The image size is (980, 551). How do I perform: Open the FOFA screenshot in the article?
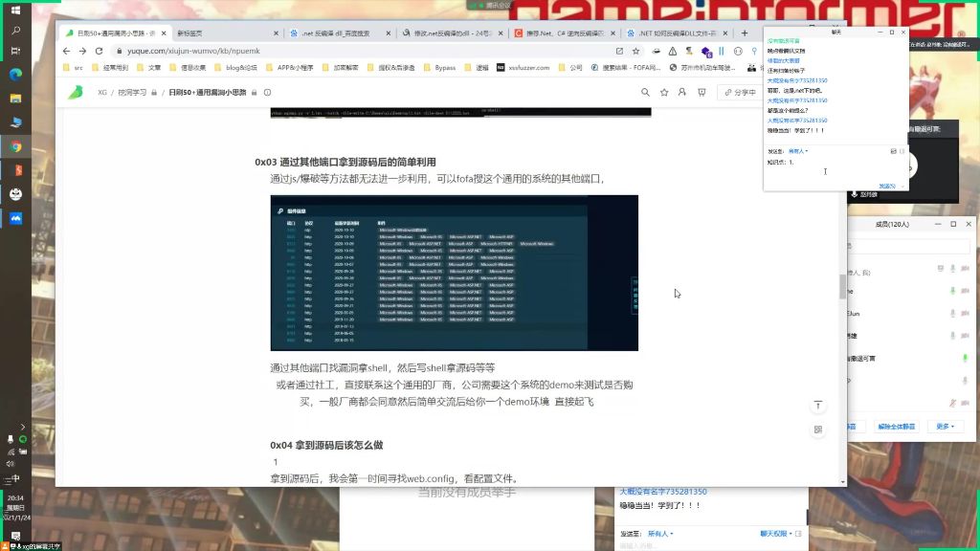click(455, 273)
